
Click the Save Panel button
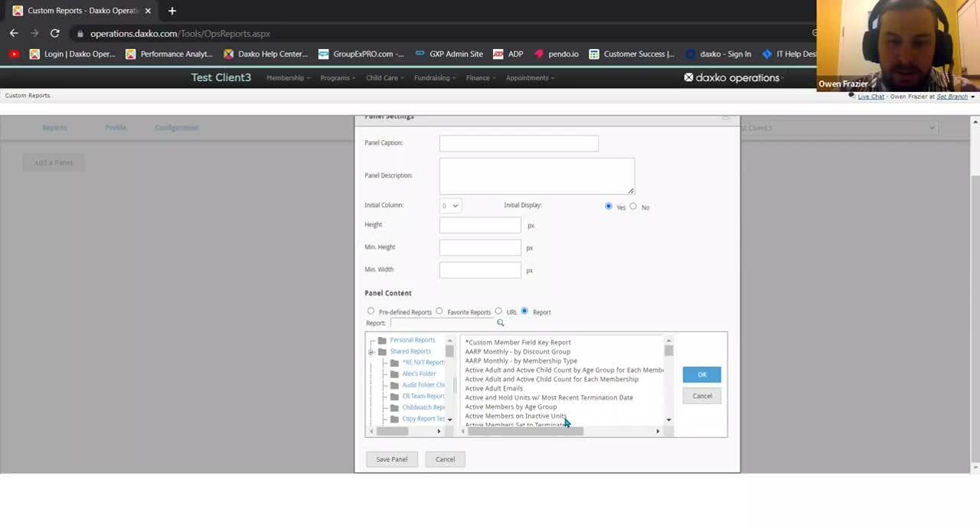pyautogui.click(x=391, y=459)
